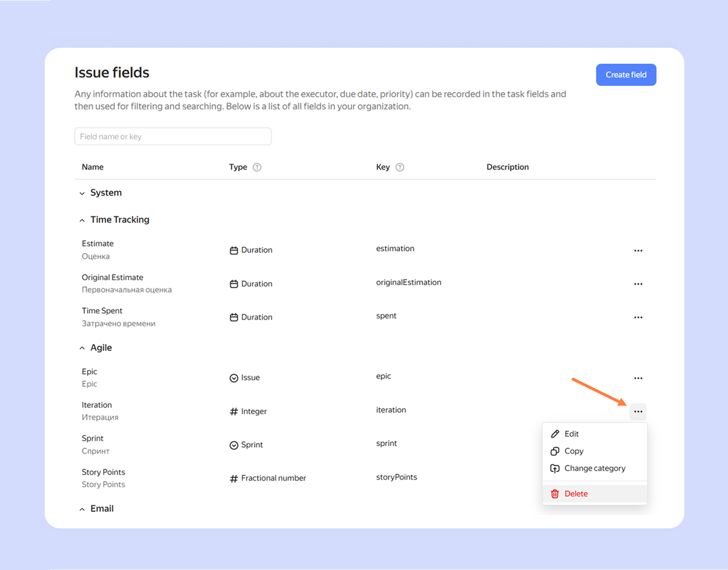Collapse the Time Tracking section
This screenshot has height=570, width=728.
click(82, 220)
